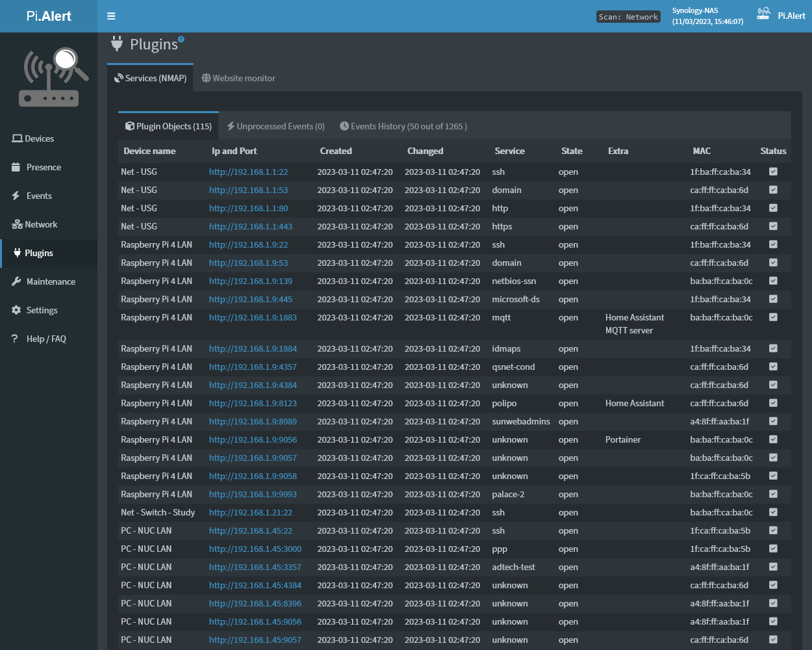Toggle status checkbox for 192.168.1.21:22 row

point(773,512)
